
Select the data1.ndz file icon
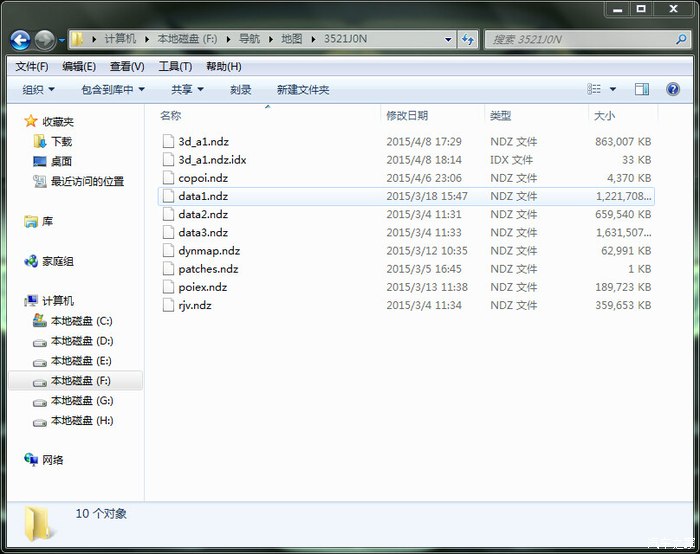pos(168,196)
